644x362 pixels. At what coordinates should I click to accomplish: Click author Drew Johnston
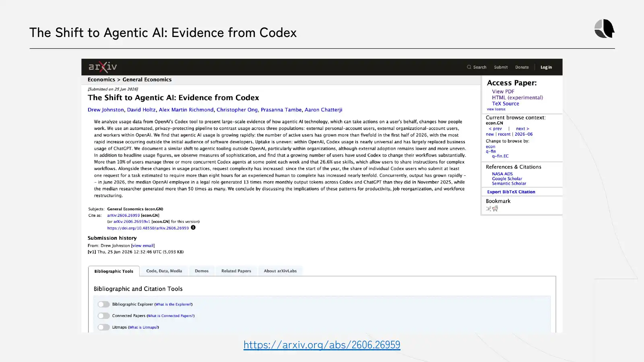106,110
